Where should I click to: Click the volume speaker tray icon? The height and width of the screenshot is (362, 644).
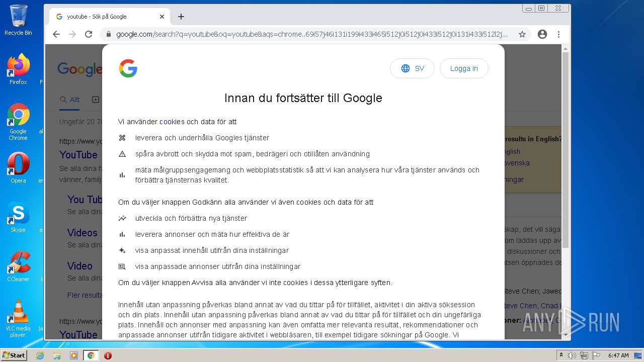(572, 355)
